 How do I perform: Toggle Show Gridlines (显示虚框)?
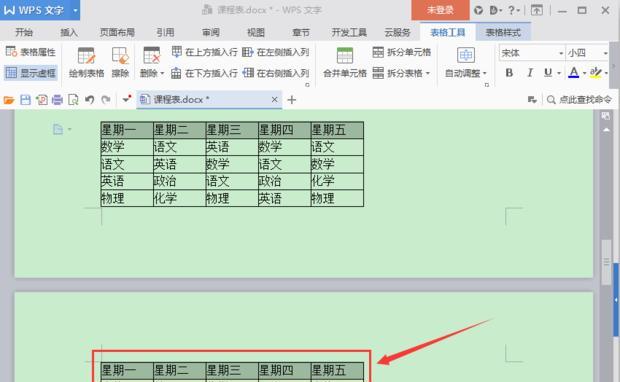[x=31, y=73]
